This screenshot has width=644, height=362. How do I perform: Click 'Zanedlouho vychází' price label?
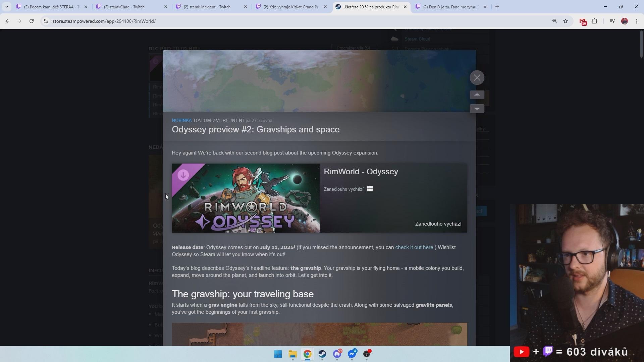pyautogui.click(x=438, y=224)
